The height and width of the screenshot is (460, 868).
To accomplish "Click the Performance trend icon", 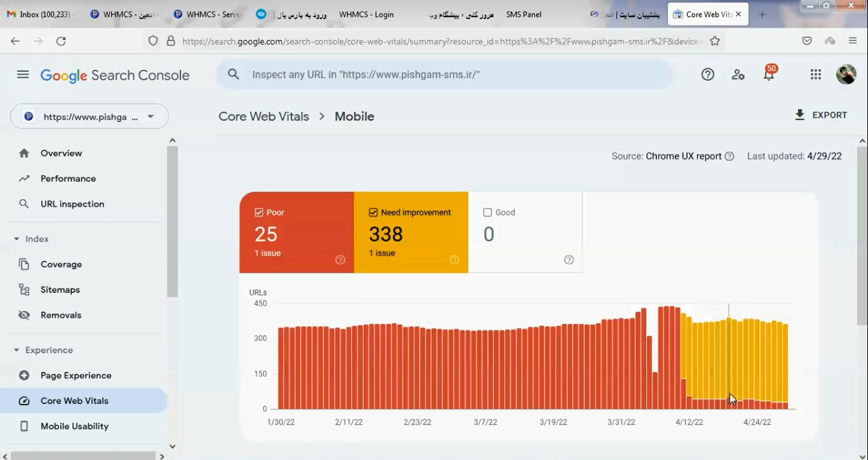I will click(x=24, y=179).
